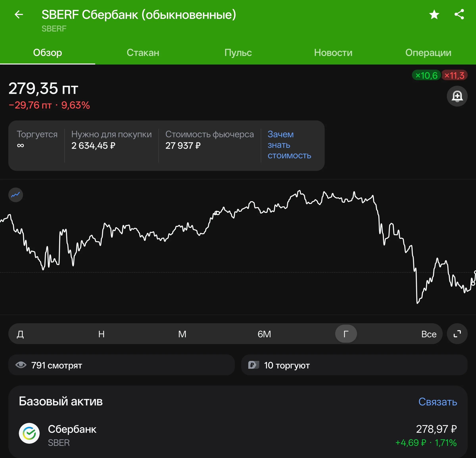Add a price alert with the bell icon
This screenshot has width=476, height=458.
[x=457, y=96]
